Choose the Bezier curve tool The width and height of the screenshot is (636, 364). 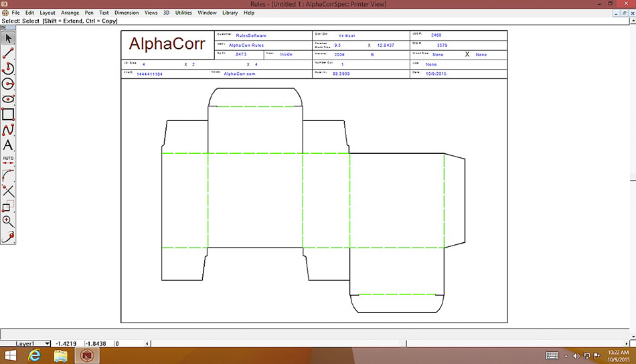8,130
